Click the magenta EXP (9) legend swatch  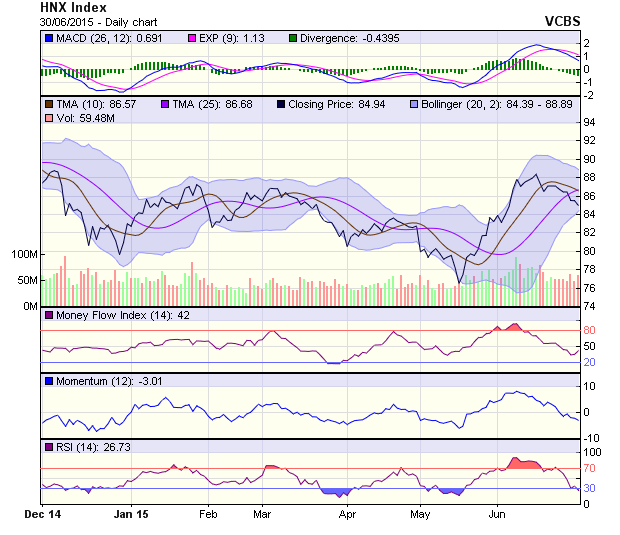(x=194, y=37)
